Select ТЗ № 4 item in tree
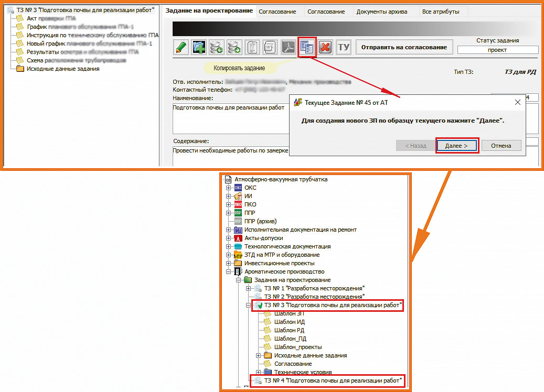544x392 pixels. click(333, 380)
